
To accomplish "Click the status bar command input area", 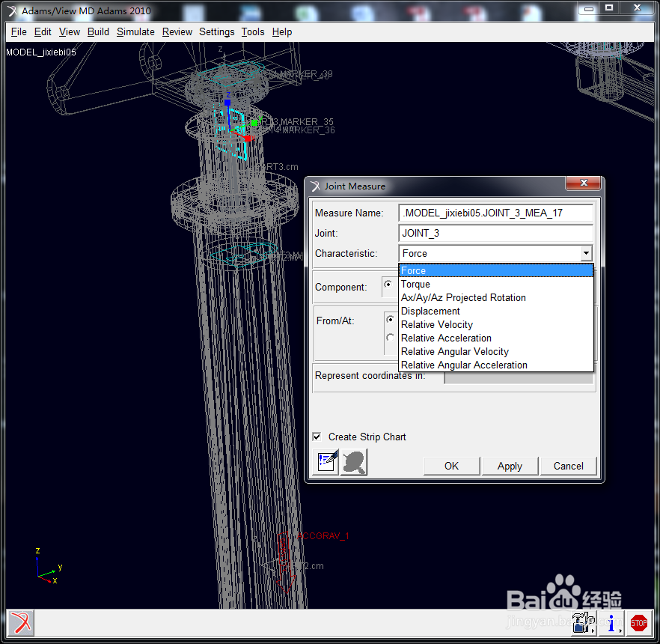I will (302, 623).
